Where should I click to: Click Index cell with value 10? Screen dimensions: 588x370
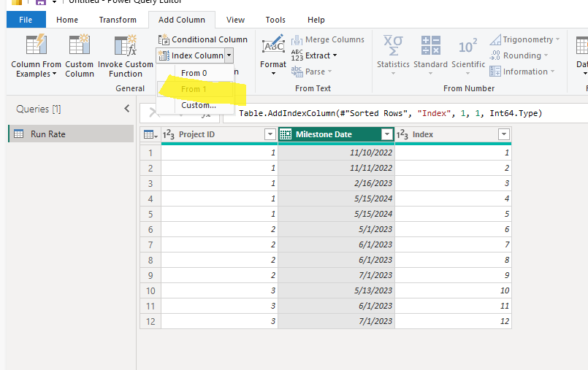click(454, 290)
